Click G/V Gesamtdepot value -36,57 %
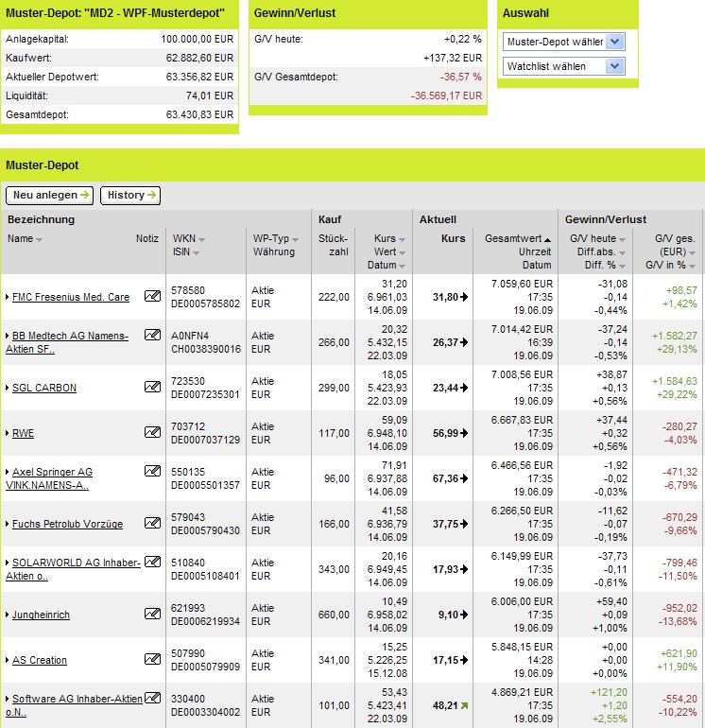705x728 pixels. [461, 77]
